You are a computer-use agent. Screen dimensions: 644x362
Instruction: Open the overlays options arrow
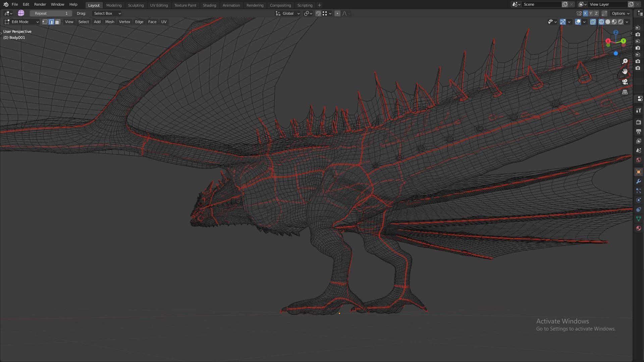(584, 22)
